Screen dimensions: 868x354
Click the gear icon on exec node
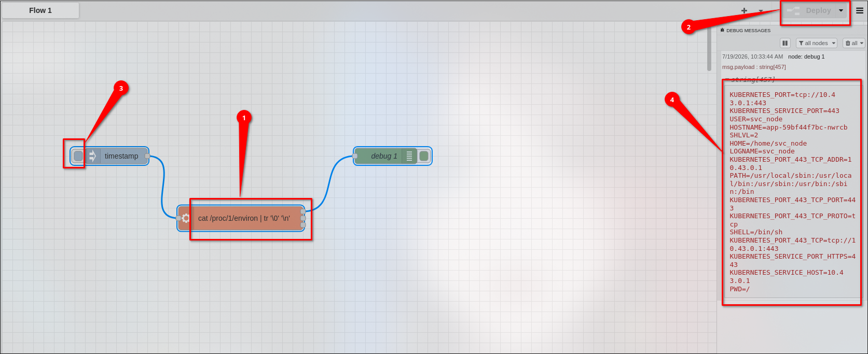point(186,218)
